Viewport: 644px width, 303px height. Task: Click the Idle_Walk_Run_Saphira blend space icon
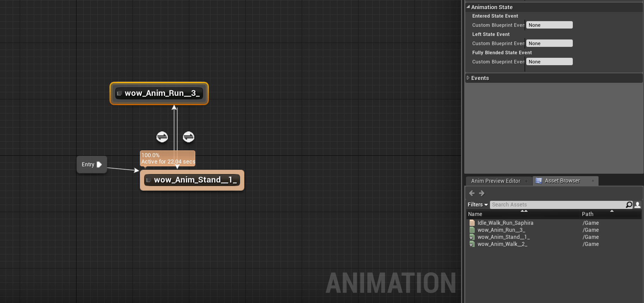[472, 223]
